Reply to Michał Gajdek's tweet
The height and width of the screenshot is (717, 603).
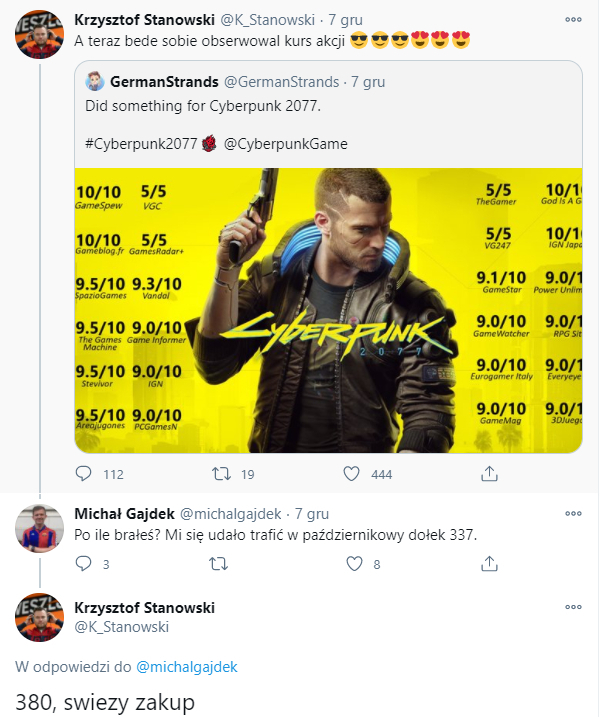click(84, 564)
